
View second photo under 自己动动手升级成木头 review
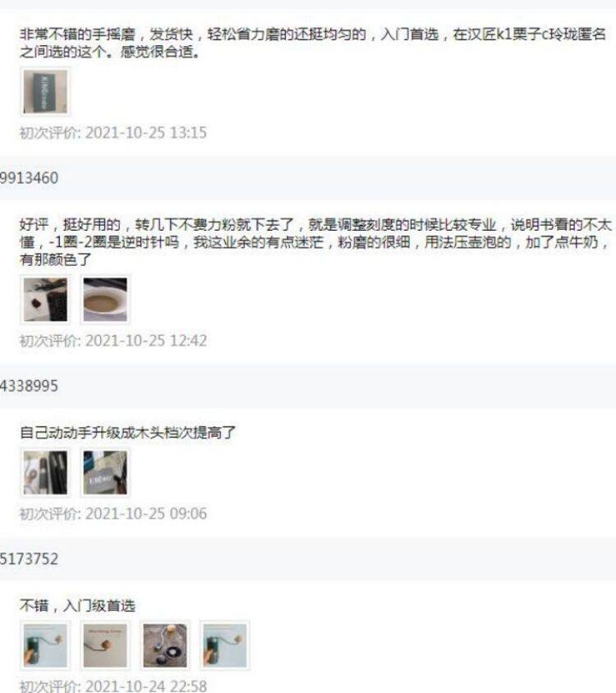coord(105,472)
